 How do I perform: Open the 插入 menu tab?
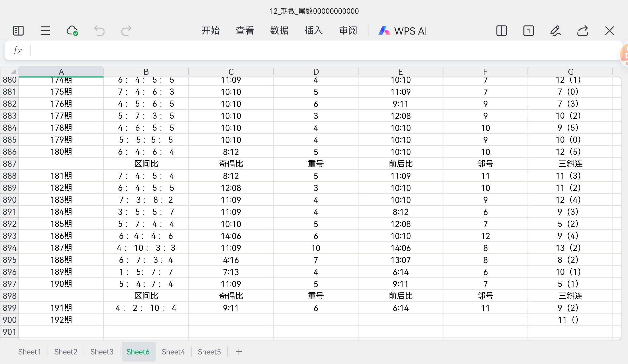314,31
